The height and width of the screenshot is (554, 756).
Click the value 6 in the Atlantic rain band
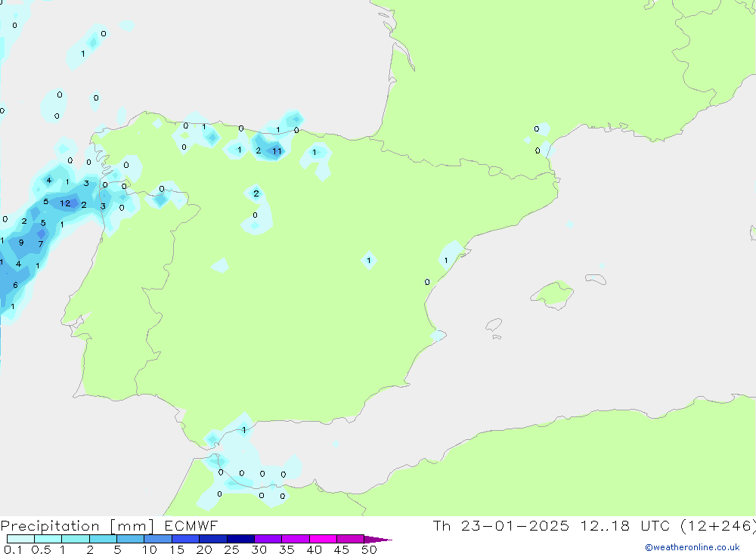click(15, 285)
